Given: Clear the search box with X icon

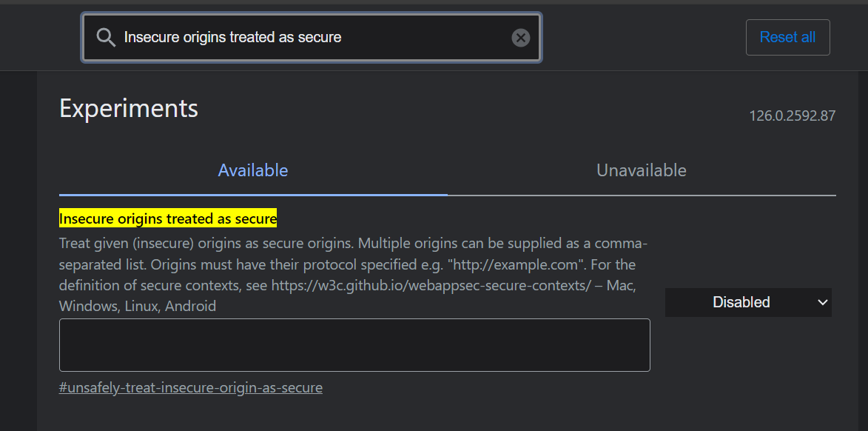Looking at the screenshot, I should point(520,38).
